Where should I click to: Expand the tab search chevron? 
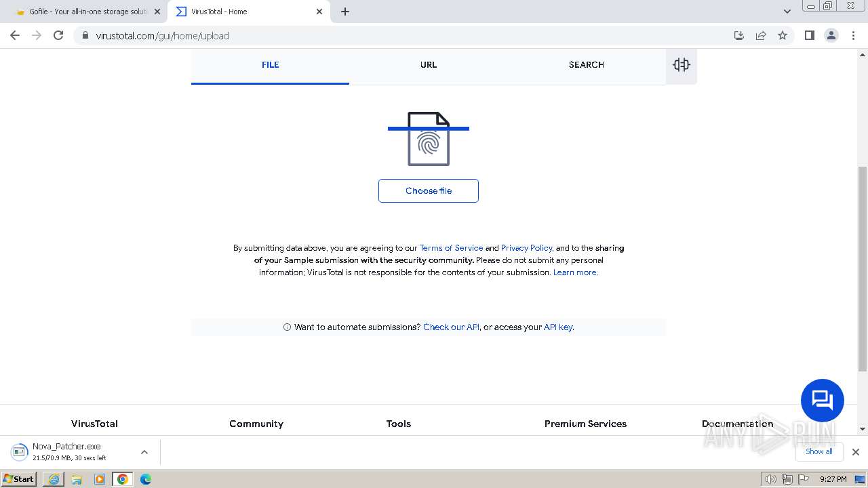point(787,12)
